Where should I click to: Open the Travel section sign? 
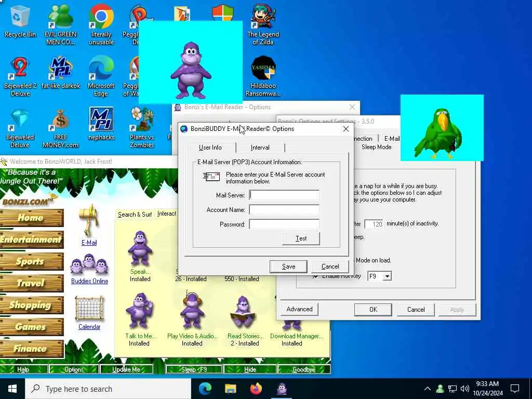click(x=32, y=283)
